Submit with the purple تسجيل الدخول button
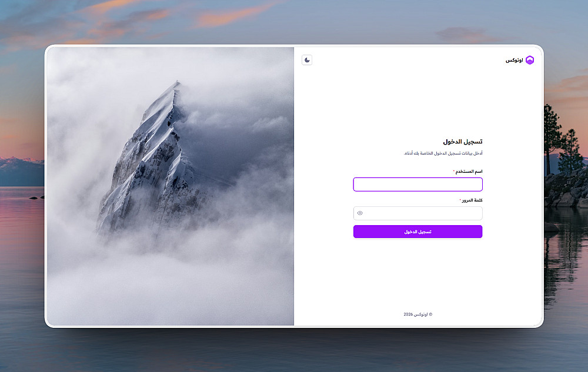The height and width of the screenshot is (372, 588). pos(417,232)
